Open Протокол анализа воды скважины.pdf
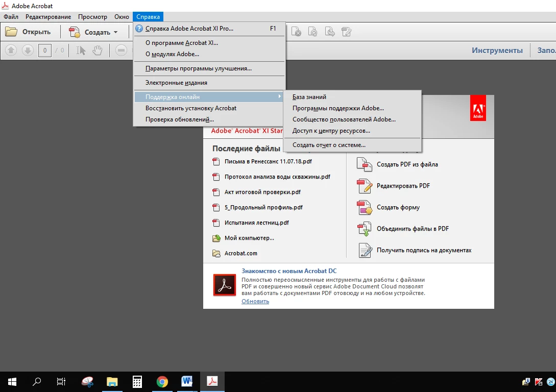The height and width of the screenshot is (392, 556). [x=277, y=177]
